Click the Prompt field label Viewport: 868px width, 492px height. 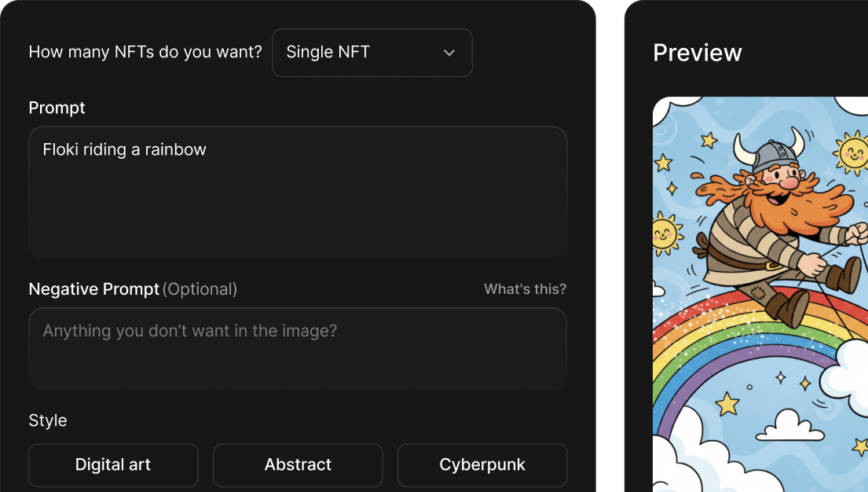click(57, 108)
